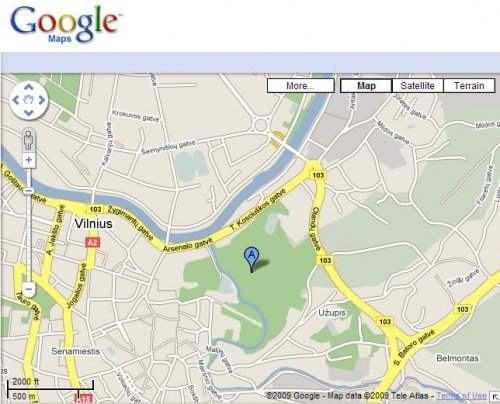Expand overview map arrow in bottom corner
This screenshot has width=500, height=404.
click(495, 397)
